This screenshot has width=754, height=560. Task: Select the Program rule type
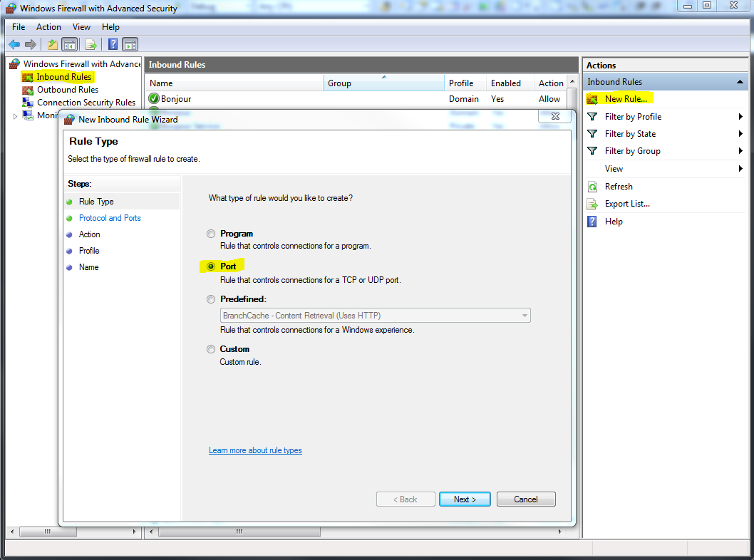pos(211,233)
